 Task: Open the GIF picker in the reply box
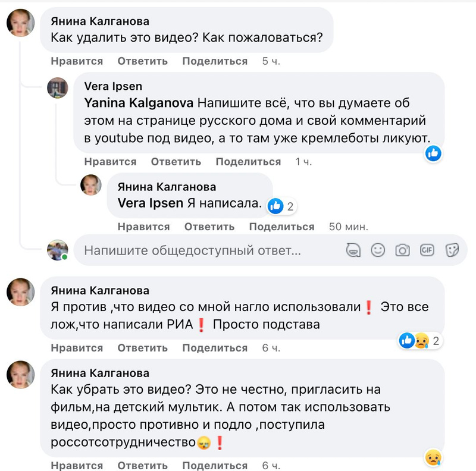pyautogui.click(x=427, y=250)
